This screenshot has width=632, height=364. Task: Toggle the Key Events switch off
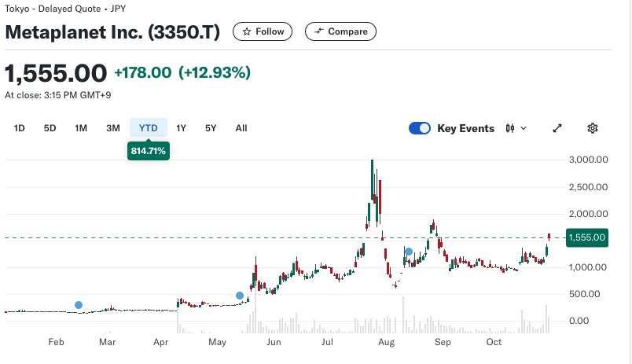click(x=420, y=128)
